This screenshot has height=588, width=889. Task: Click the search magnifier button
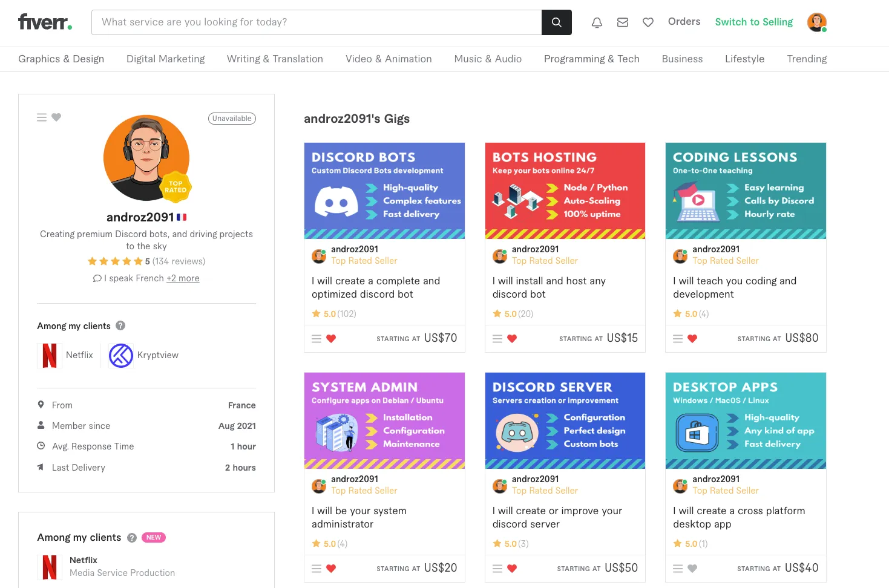tap(556, 22)
